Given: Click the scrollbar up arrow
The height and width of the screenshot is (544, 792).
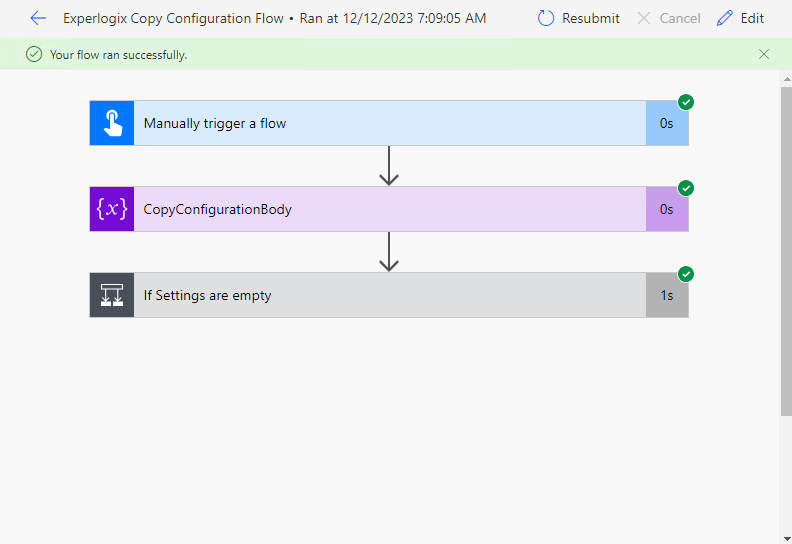Looking at the screenshot, I should coord(786,79).
